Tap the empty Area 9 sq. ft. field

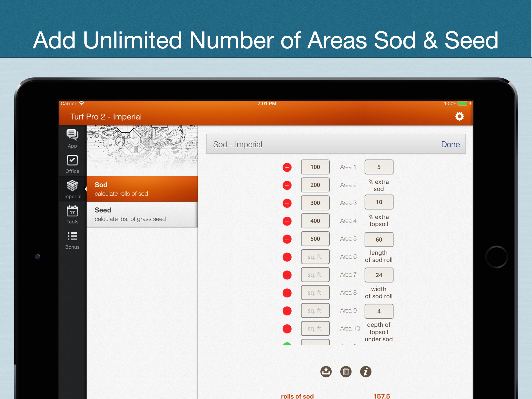[315, 310]
